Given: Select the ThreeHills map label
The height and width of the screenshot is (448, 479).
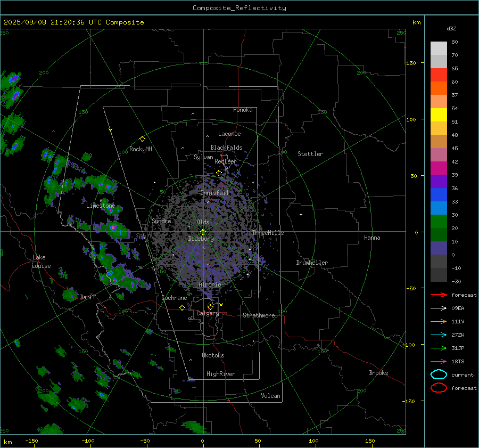Looking at the screenshot, I should point(268,233).
